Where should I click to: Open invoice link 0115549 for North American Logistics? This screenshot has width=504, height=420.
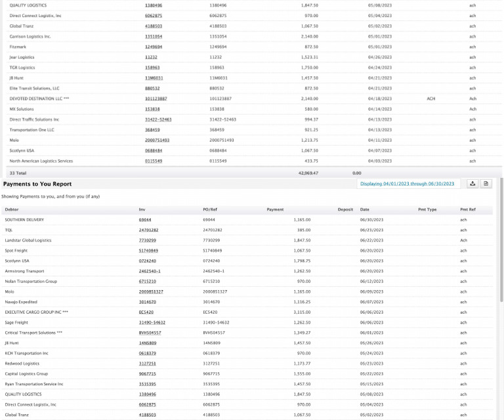click(x=154, y=161)
